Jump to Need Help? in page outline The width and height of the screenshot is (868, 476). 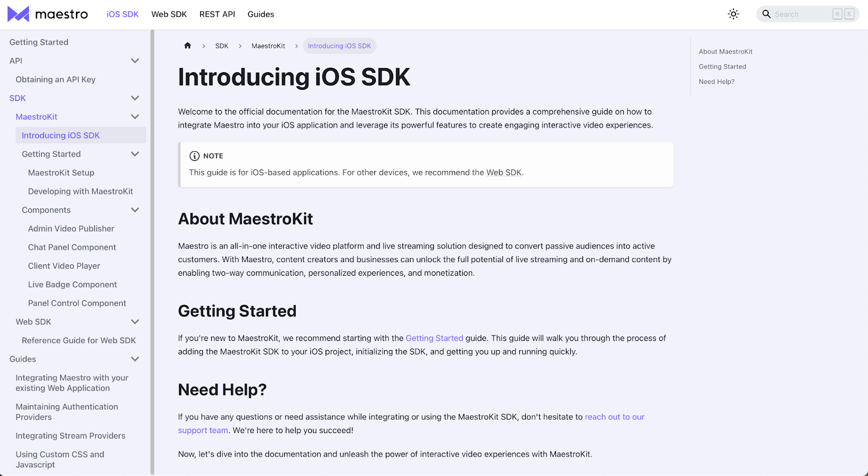click(x=717, y=82)
